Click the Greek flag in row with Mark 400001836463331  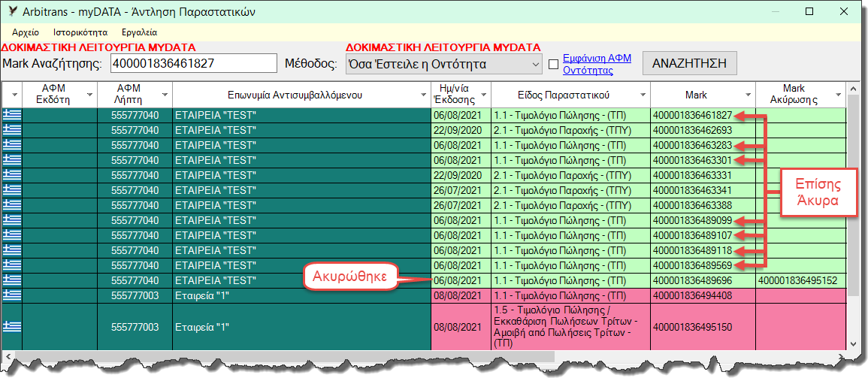[11, 175]
